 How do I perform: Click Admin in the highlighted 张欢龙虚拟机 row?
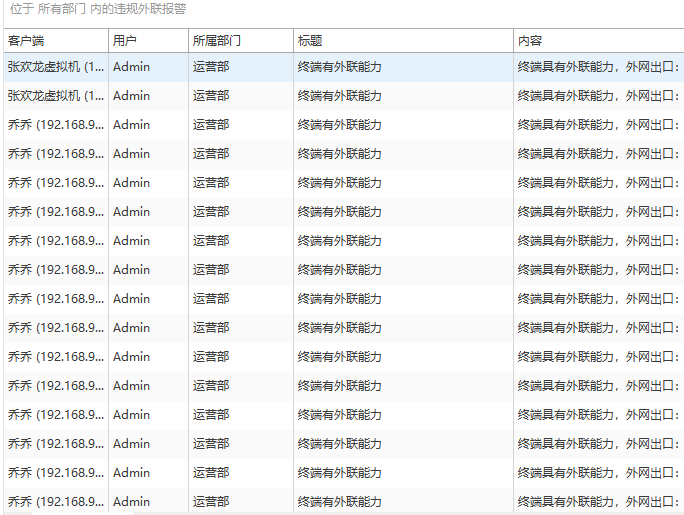click(x=131, y=67)
